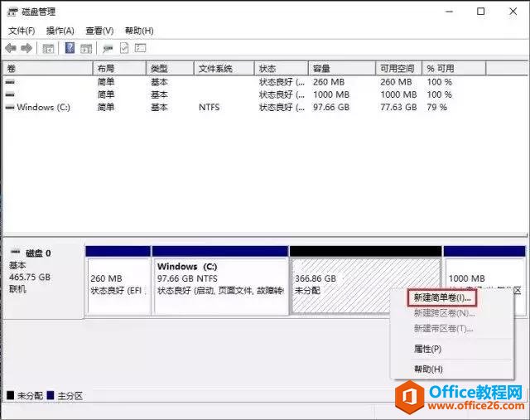The width and height of the screenshot is (530, 420).
Task: Close the Disk Management window
Action: [x=513, y=12]
